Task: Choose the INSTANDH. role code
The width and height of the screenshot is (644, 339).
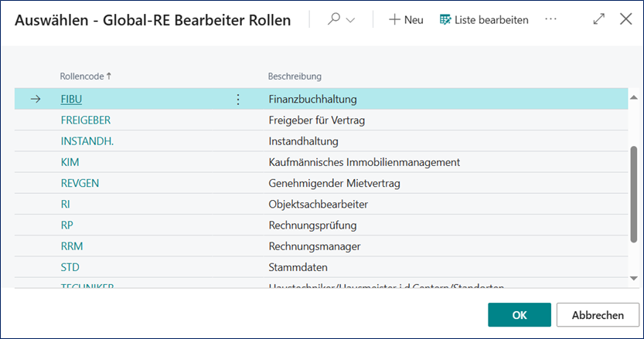Action: click(87, 141)
